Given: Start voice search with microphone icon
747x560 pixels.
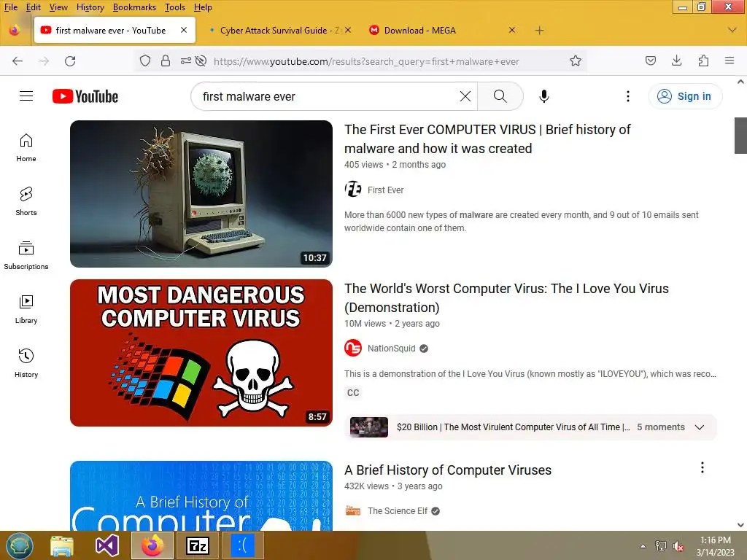Looking at the screenshot, I should pyautogui.click(x=544, y=96).
